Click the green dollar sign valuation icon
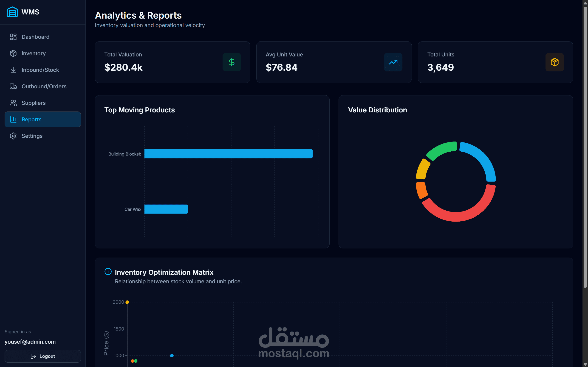Viewport: 588px width, 367px height. click(x=232, y=62)
